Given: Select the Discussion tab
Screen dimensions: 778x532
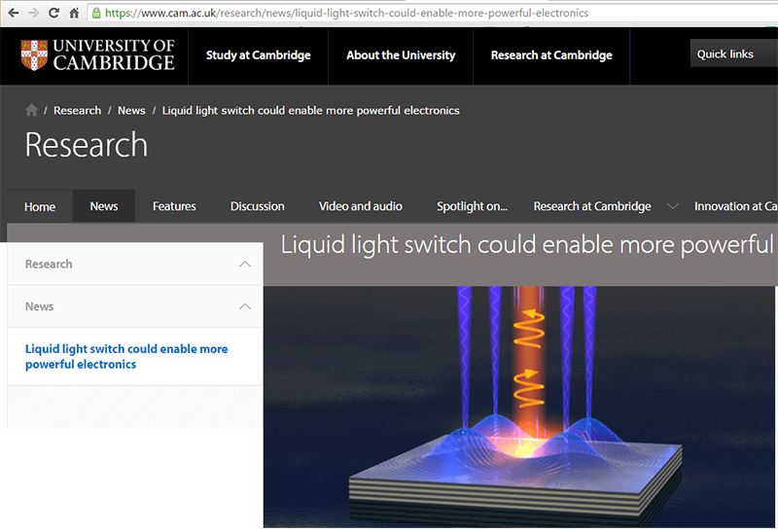Looking at the screenshot, I should 257,206.
